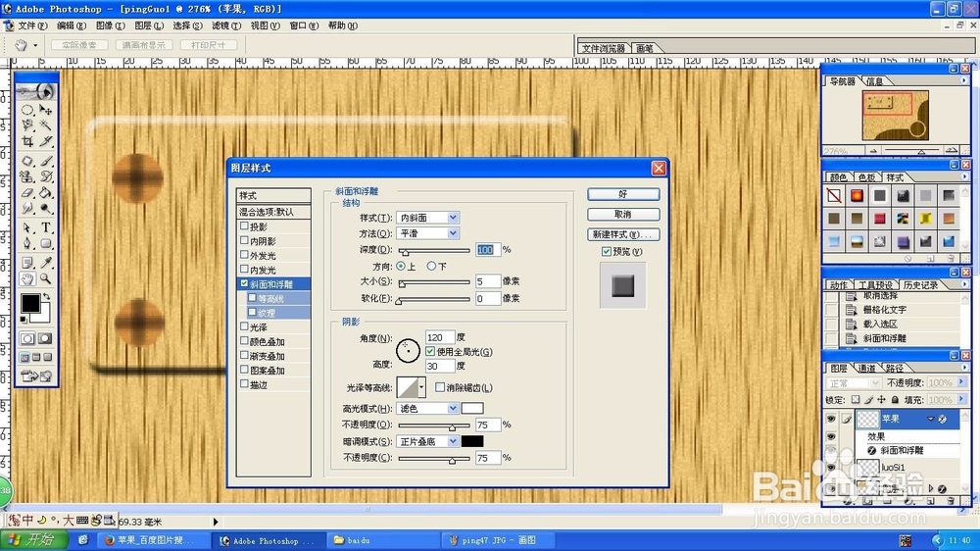Uncheck the 斜面和浮雕 checkbox

click(x=244, y=283)
